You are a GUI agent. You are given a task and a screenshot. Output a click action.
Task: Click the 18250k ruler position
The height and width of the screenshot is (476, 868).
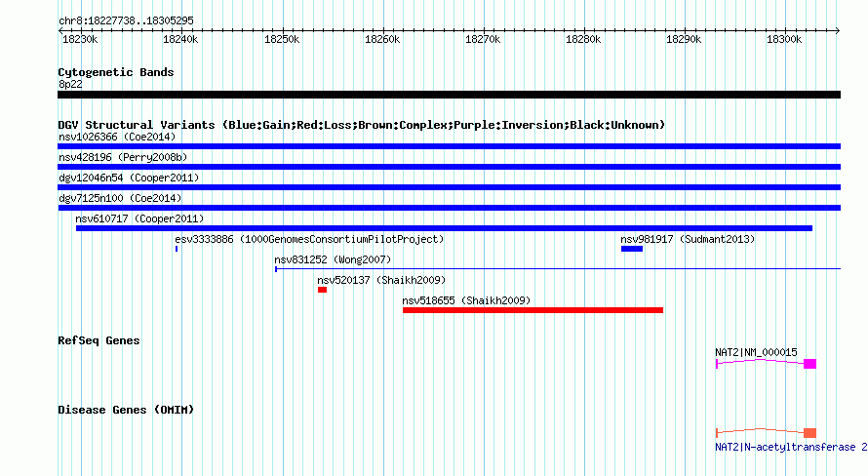[282, 39]
